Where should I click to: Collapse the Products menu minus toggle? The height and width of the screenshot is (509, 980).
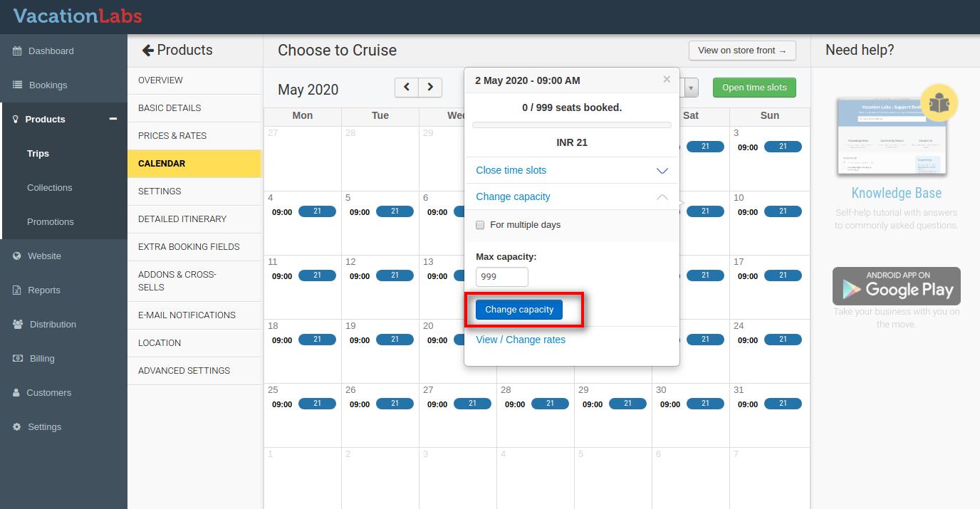(x=113, y=119)
